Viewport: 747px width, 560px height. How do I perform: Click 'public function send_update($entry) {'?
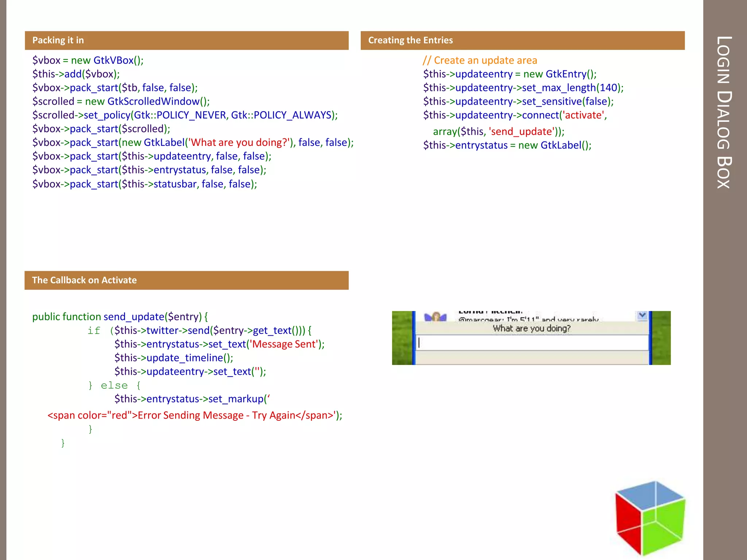pyautogui.click(x=120, y=316)
